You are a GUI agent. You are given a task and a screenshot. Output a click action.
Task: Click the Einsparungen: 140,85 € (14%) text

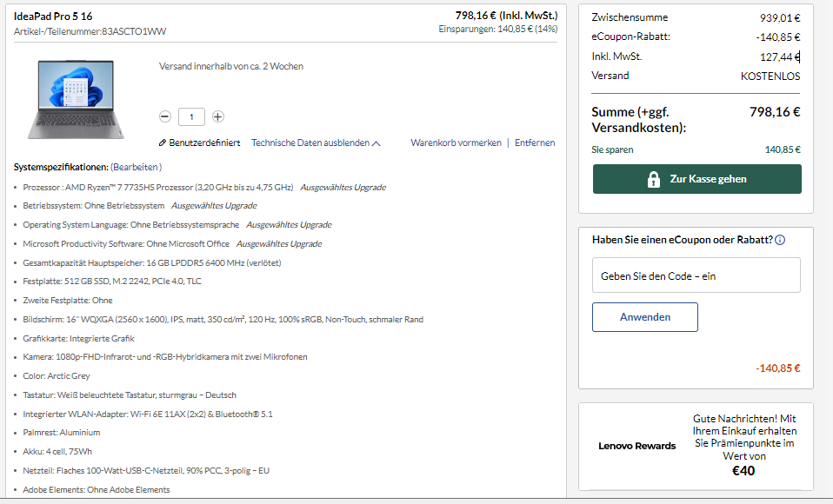[497, 30]
